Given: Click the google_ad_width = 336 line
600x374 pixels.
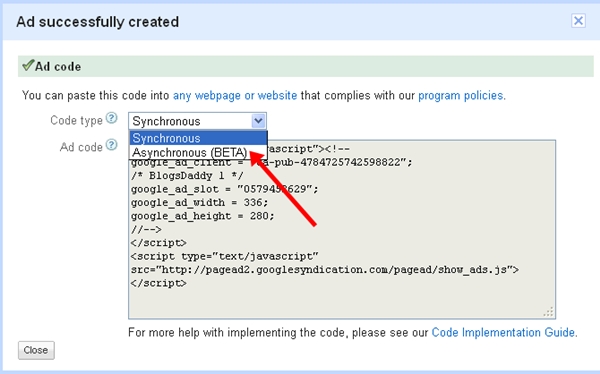Looking at the screenshot, I should click(199, 202).
